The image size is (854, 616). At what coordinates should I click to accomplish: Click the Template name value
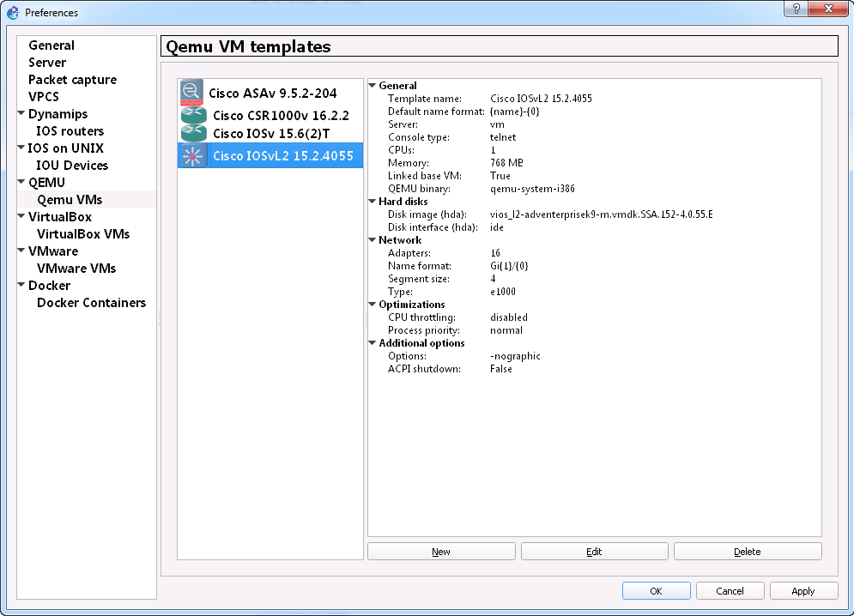[541, 99]
